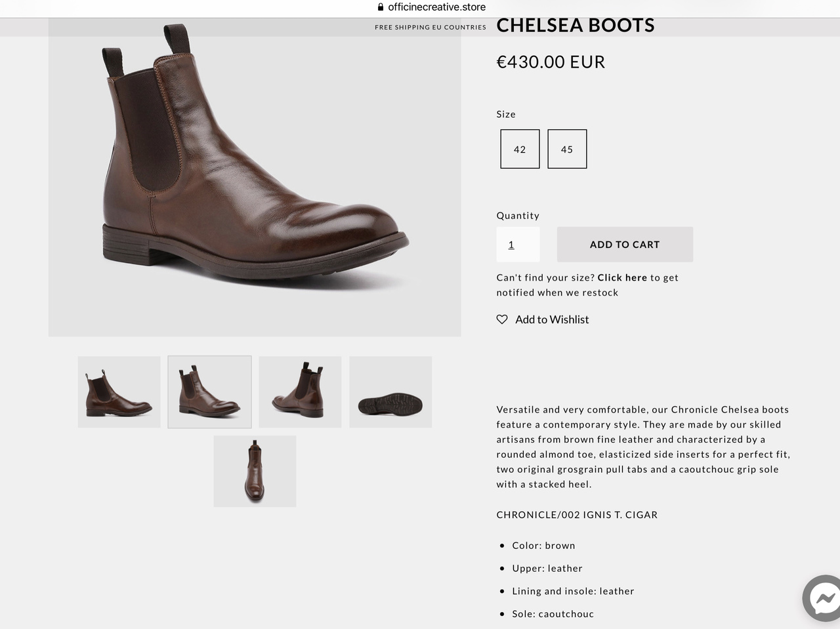The height and width of the screenshot is (629, 840).
Task: Select the second angled boot thumbnail
Action: click(209, 392)
